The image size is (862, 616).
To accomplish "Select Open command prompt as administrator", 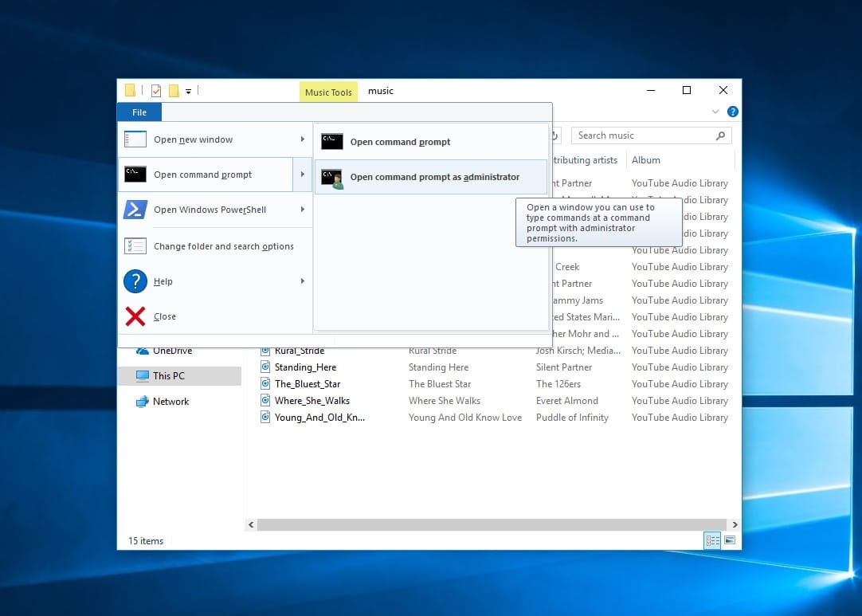I will tap(434, 177).
